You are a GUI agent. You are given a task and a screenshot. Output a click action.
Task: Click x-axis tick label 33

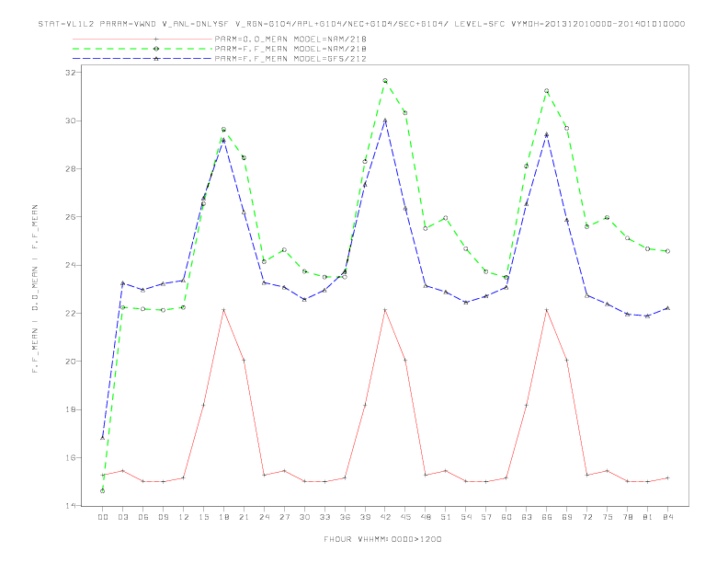click(x=324, y=517)
